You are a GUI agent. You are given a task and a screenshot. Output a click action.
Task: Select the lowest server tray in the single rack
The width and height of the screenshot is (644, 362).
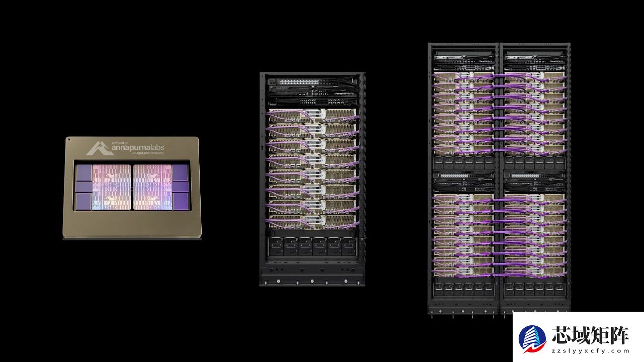312,221
